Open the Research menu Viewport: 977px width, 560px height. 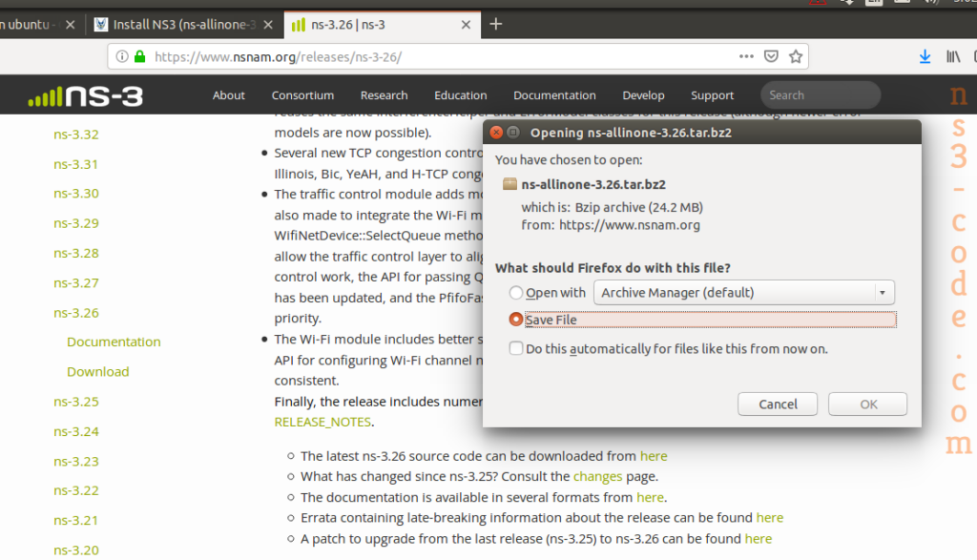point(384,95)
